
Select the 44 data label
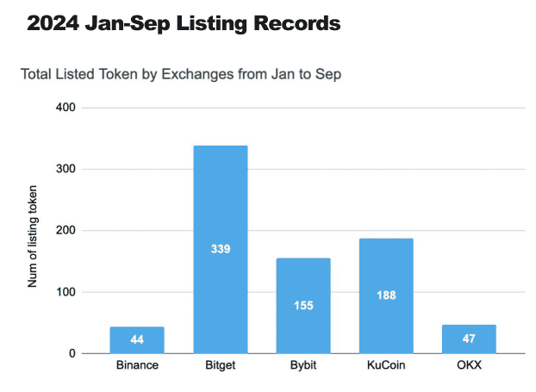pyautogui.click(x=137, y=340)
